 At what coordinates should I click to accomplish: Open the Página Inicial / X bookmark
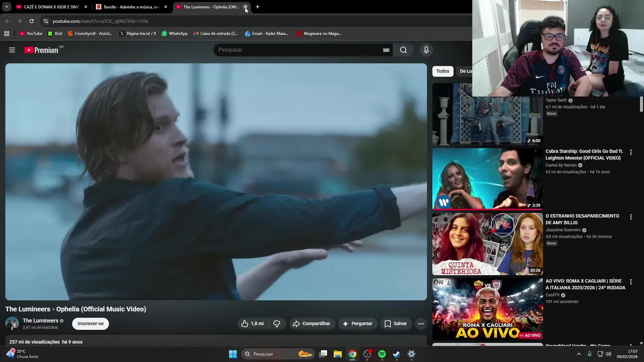point(138,33)
